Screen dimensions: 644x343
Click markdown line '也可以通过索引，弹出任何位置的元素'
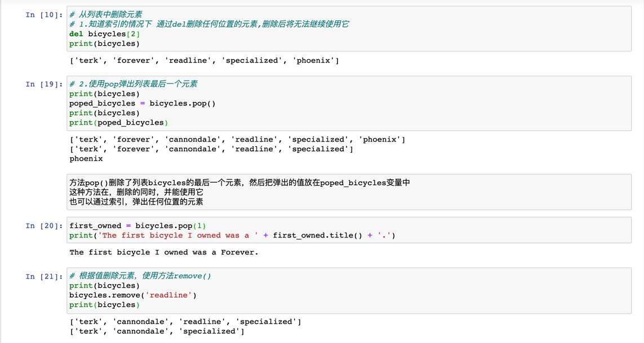[x=136, y=201]
